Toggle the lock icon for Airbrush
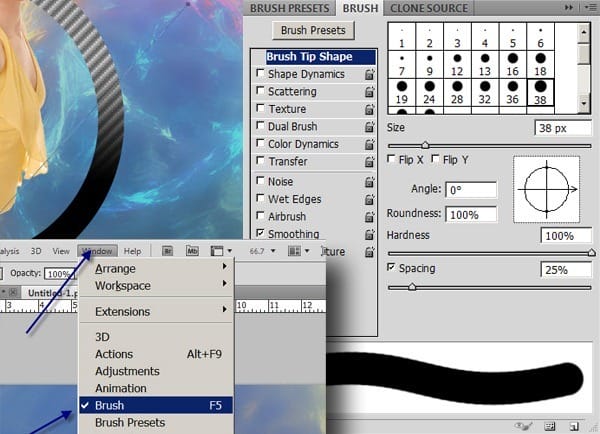 coord(369,217)
